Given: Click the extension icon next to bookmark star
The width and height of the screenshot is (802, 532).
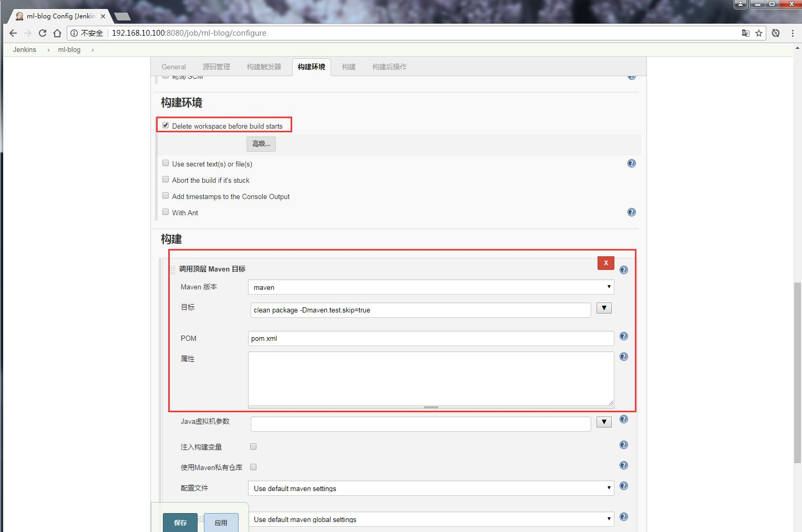Looking at the screenshot, I should click(776, 33).
